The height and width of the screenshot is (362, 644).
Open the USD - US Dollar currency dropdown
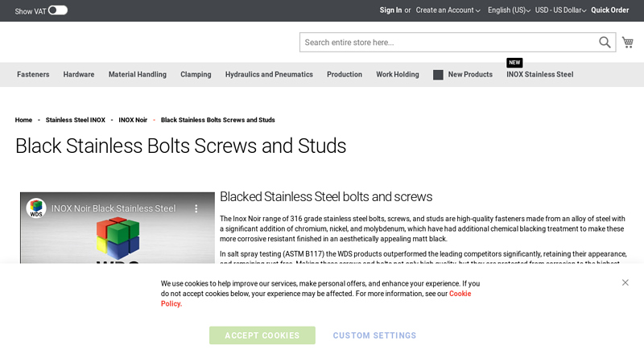(560, 10)
